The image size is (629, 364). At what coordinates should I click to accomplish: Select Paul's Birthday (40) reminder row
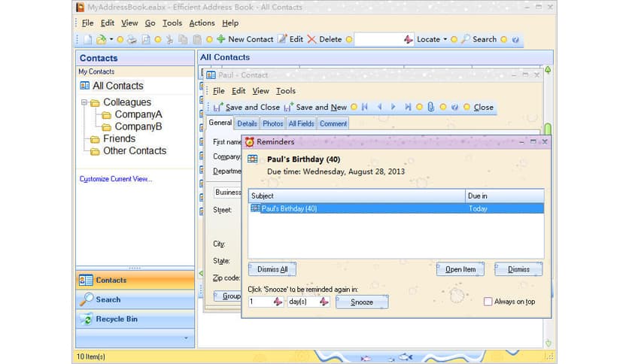pyautogui.click(x=397, y=208)
